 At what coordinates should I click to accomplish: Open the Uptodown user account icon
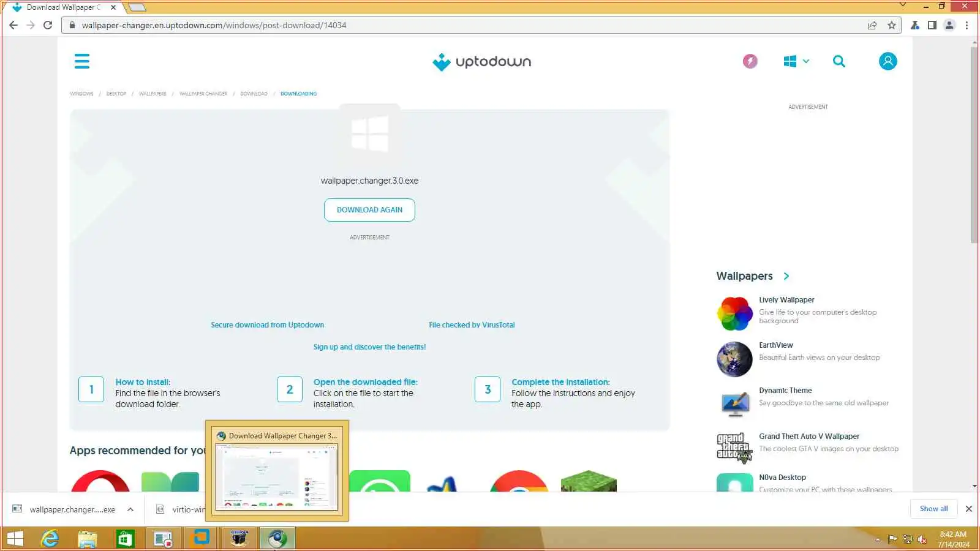click(888, 61)
